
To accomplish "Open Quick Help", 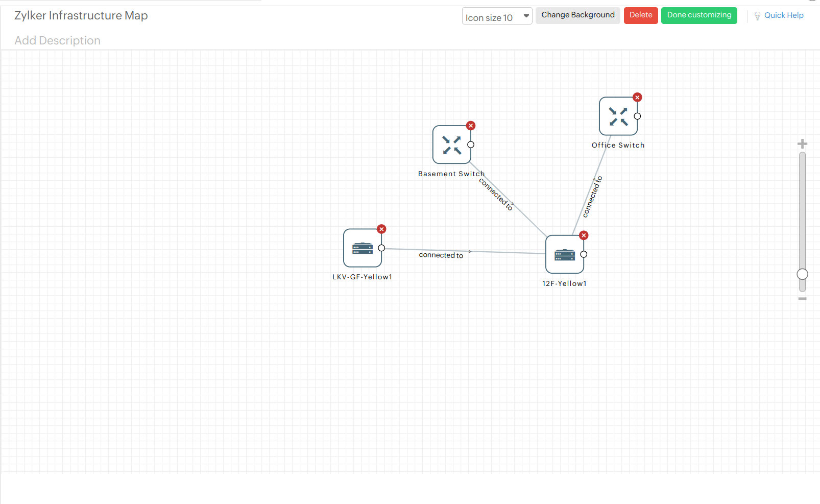I will pos(784,15).
